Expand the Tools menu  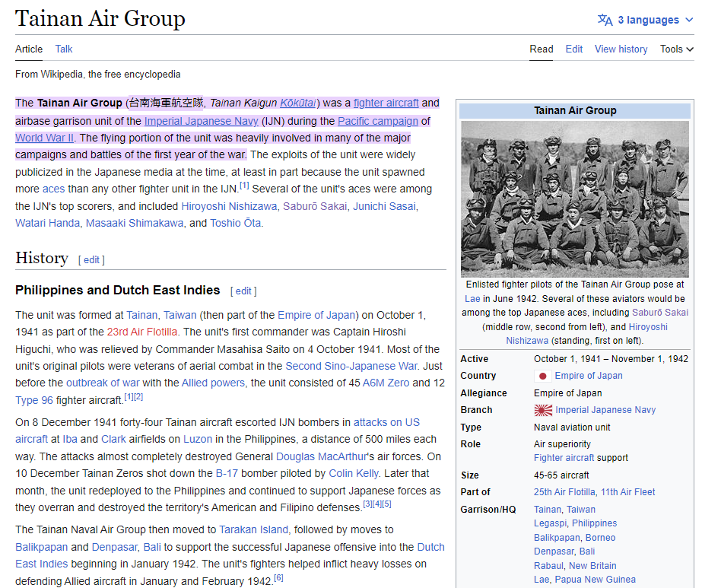click(x=676, y=49)
